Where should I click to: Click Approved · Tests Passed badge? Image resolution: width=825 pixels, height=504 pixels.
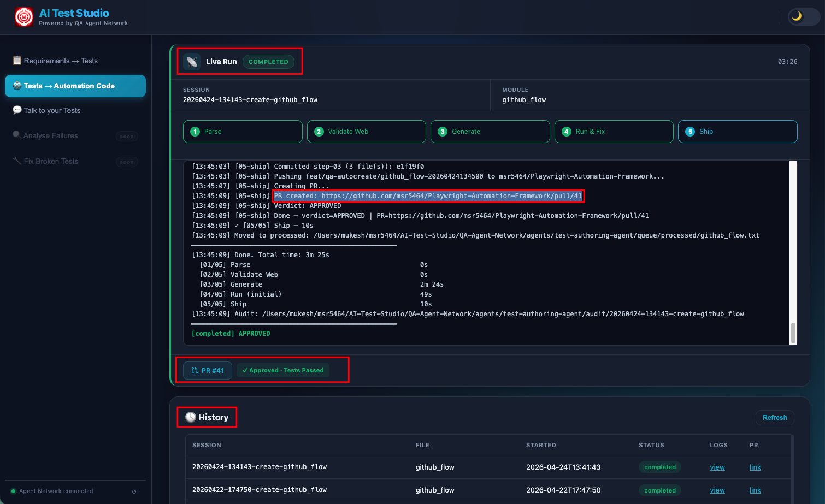tap(283, 370)
